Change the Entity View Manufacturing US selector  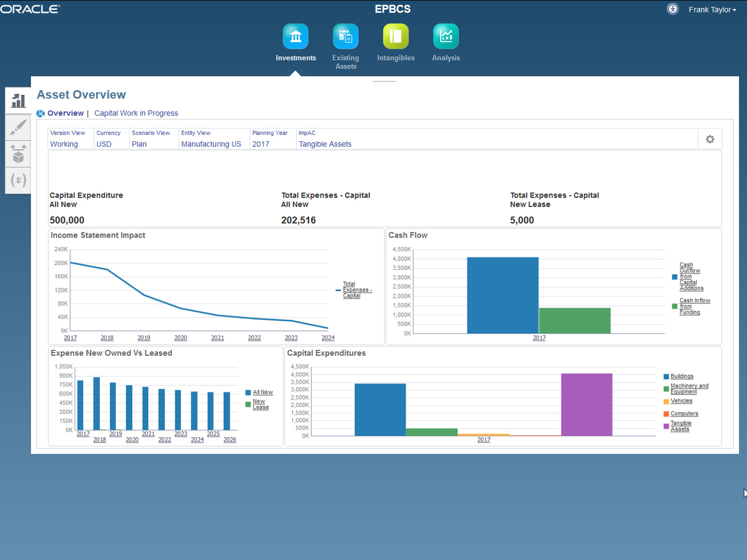[x=211, y=144]
